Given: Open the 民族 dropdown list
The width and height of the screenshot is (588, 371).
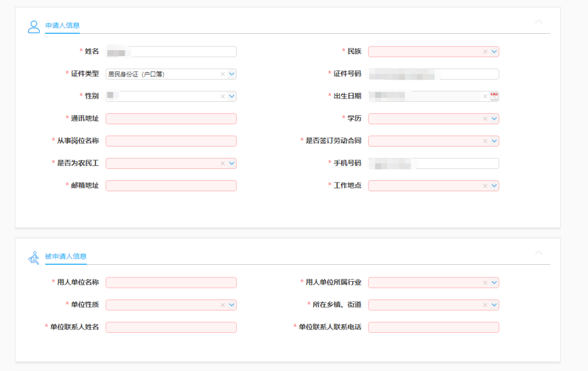Looking at the screenshot, I should pyautogui.click(x=494, y=52).
